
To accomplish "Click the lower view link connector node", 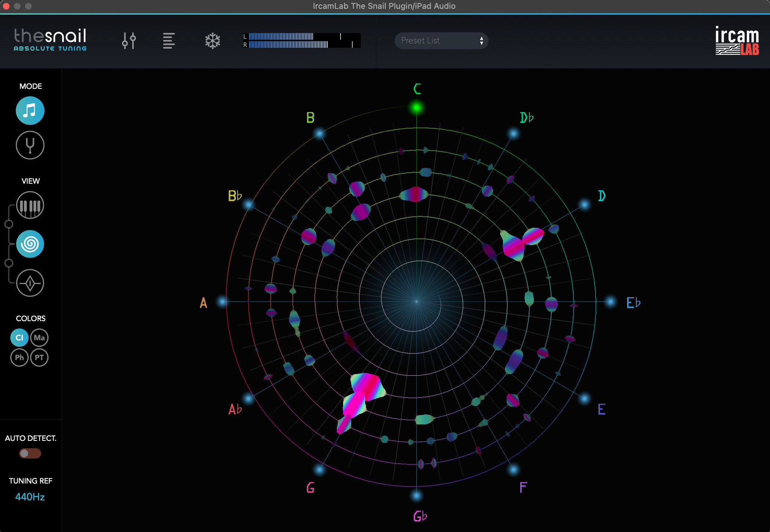I will point(9,263).
